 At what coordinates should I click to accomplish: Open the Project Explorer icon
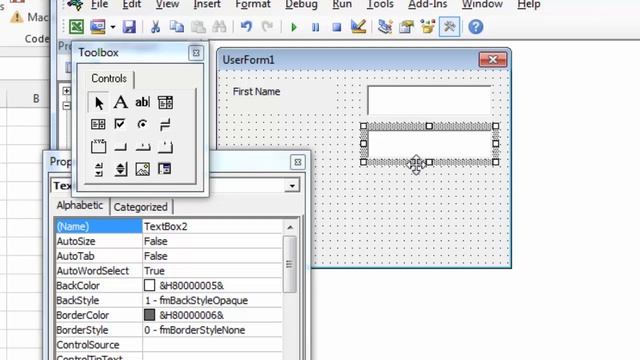385,27
